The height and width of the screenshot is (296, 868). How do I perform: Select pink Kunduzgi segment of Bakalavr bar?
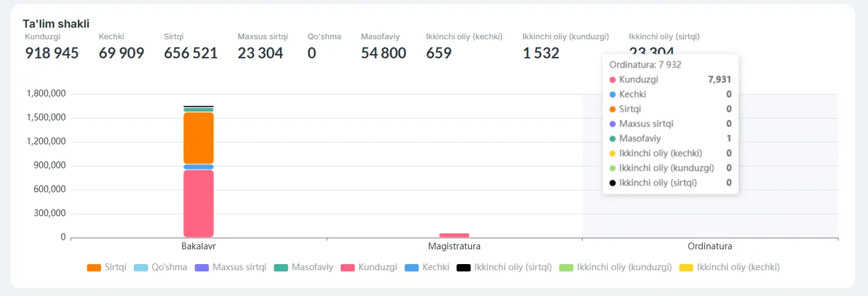[198, 203]
